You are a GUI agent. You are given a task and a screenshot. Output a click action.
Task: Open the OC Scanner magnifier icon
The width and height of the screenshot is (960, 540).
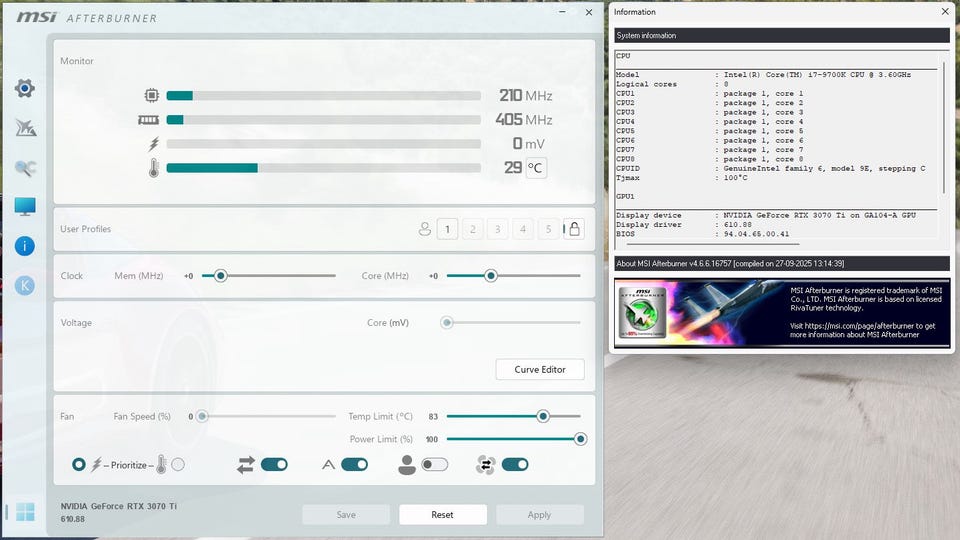pos(25,168)
